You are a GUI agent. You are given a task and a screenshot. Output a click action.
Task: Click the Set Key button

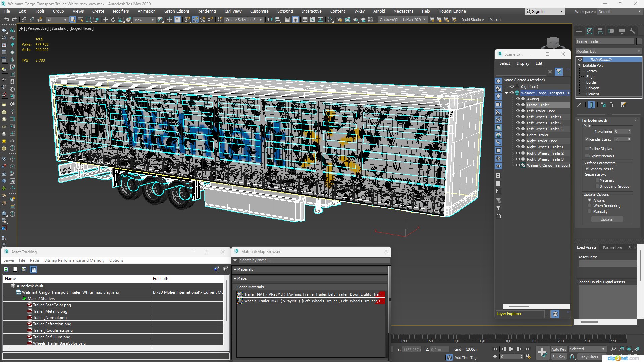point(559,357)
